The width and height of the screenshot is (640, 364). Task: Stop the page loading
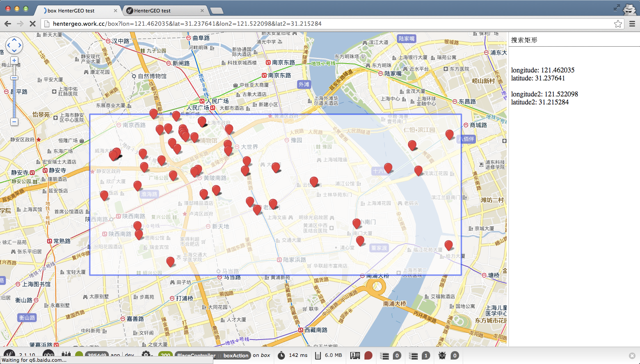point(32,24)
